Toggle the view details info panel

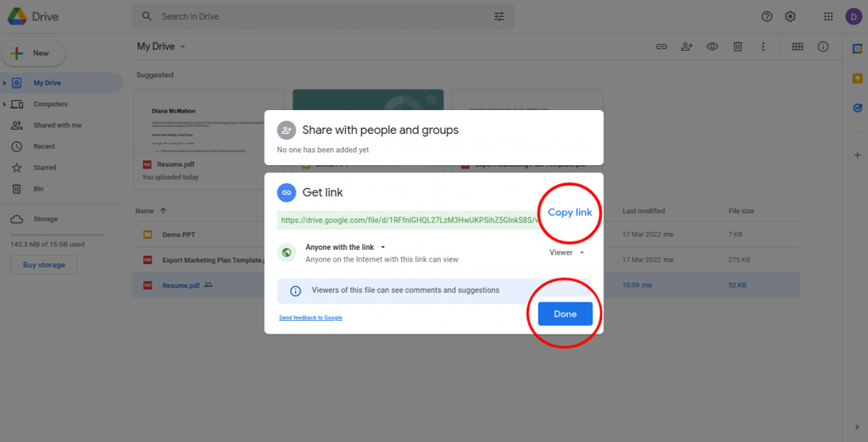822,47
